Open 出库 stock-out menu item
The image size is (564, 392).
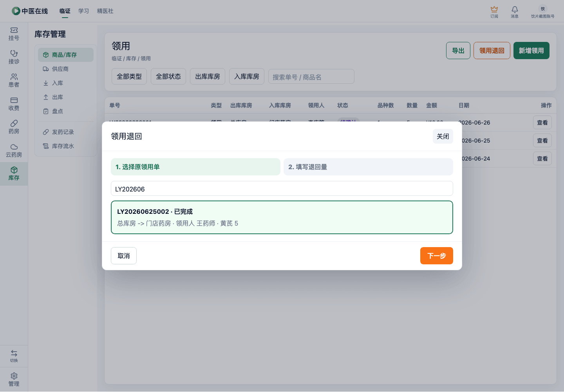(66, 97)
